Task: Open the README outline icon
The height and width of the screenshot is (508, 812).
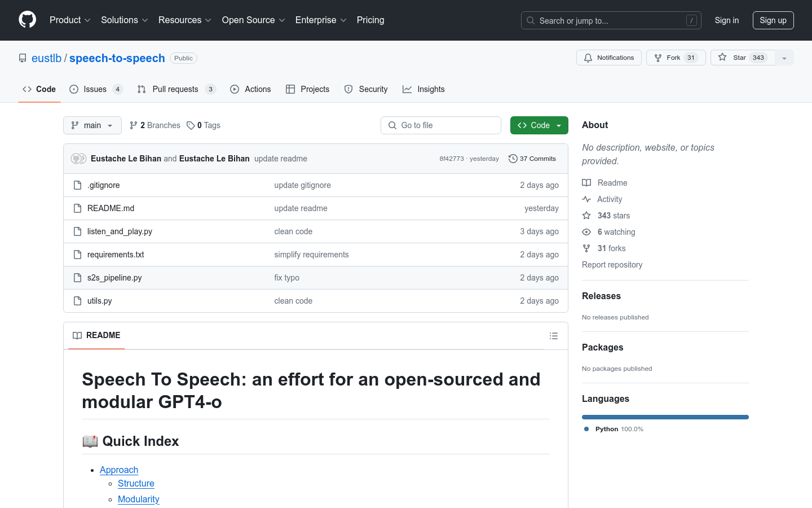Action: (x=554, y=336)
